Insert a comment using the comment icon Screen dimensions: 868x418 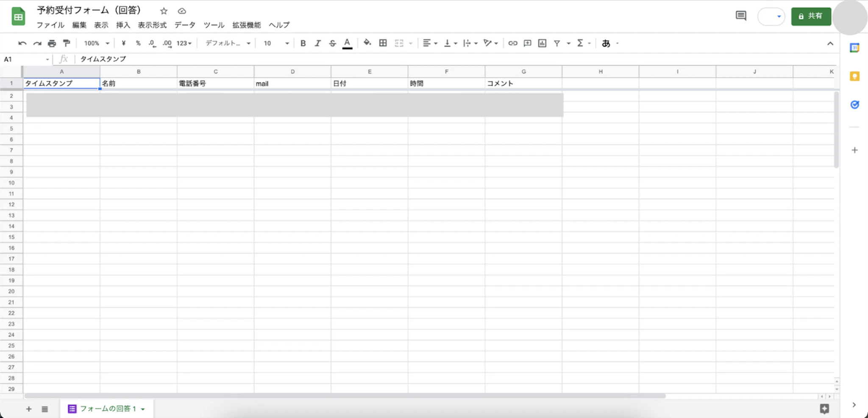click(527, 43)
